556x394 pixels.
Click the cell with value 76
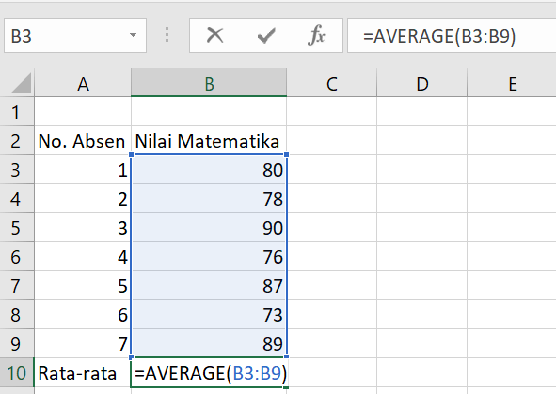[x=209, y=257]
